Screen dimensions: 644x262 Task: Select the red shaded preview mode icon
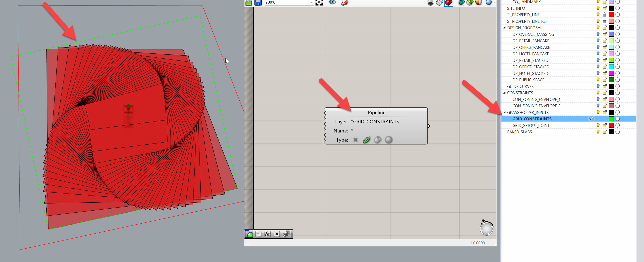click(449, 2)
